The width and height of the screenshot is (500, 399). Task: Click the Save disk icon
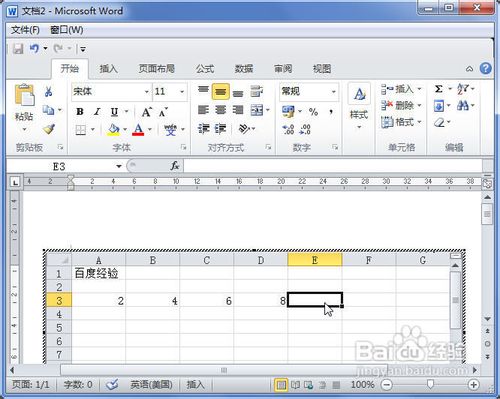pyautogui.click(x=18, y=49)
